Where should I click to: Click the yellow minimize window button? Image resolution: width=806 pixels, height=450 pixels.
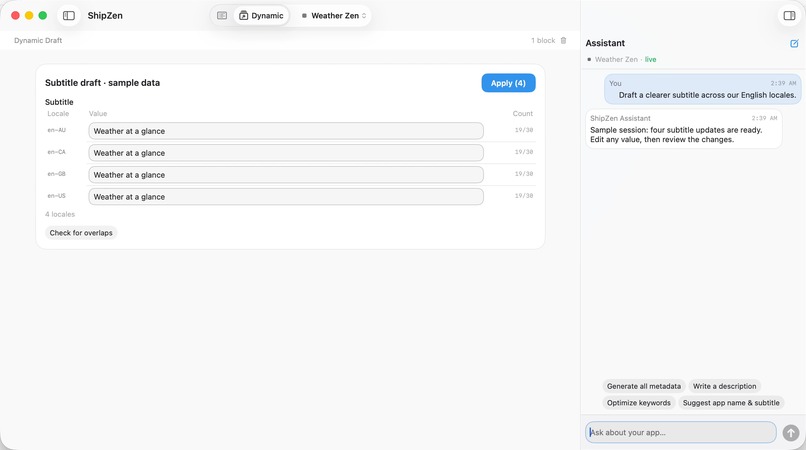[x=29, y=15]
